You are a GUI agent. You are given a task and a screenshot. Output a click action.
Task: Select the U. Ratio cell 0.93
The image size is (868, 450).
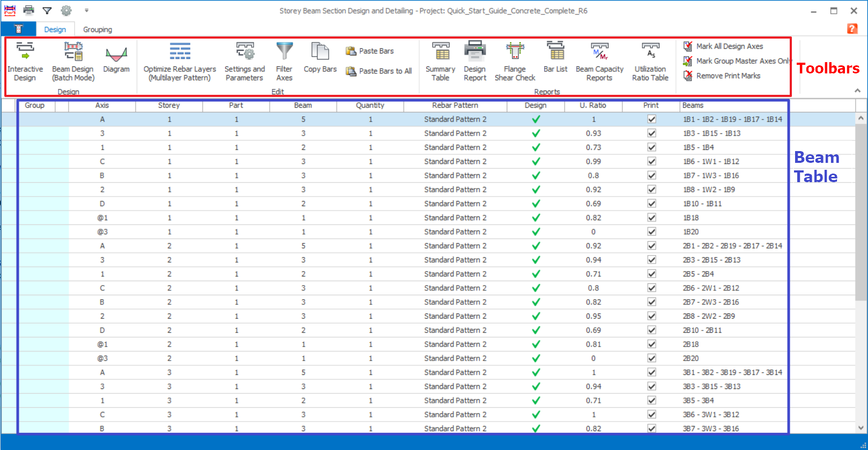(x=593, y=133)
